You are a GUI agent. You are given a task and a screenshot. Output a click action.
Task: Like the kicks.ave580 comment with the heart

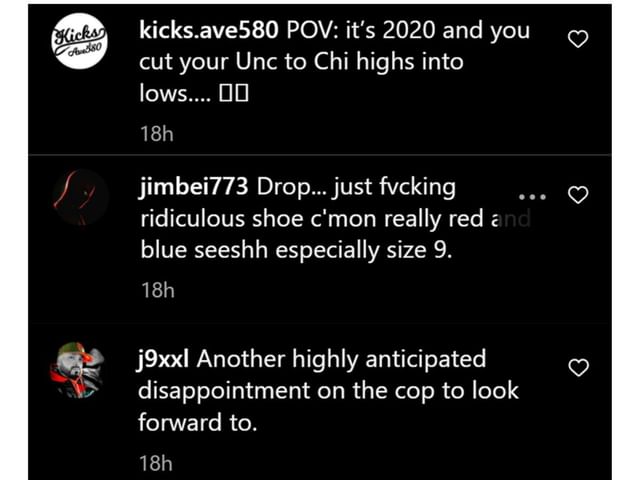point(578,39)
